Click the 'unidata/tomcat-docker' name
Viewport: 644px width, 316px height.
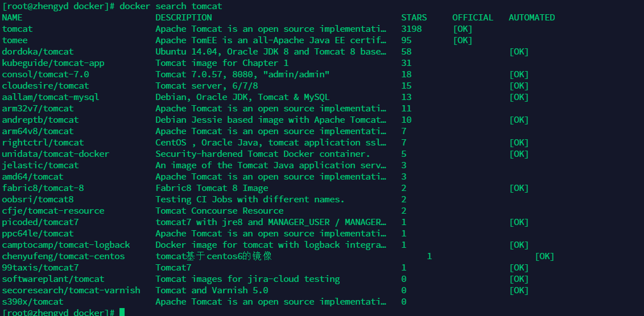tap(56, 154)
